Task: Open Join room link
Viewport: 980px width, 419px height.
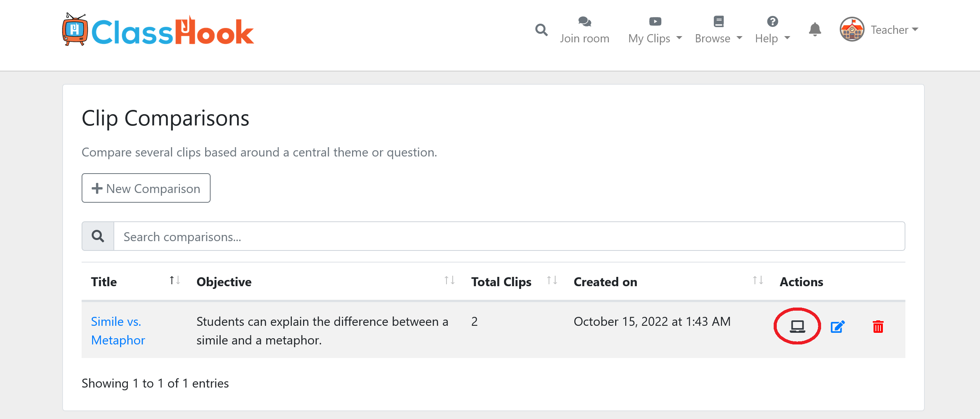Action: (584, 38)
